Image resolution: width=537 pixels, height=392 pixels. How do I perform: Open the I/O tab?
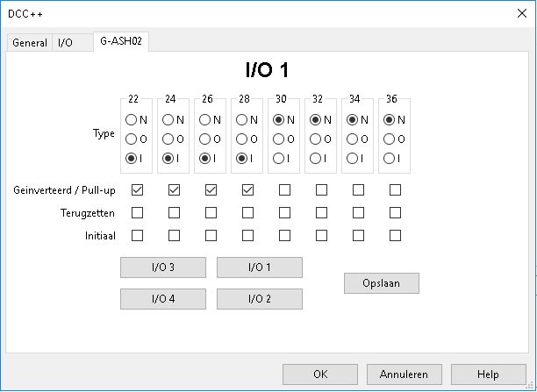tap(66, 43)
